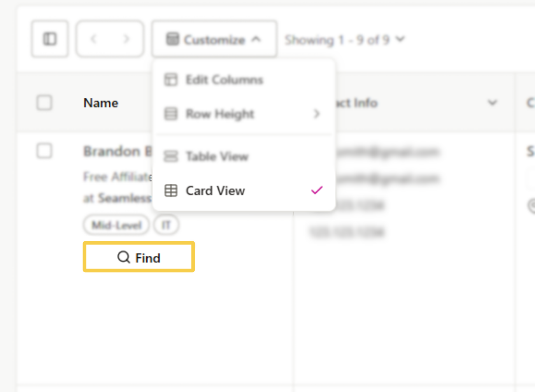Expand the Showing 1 - 9 of 9 dropdown
The image size is (535, 392).
tap(344, 39)
